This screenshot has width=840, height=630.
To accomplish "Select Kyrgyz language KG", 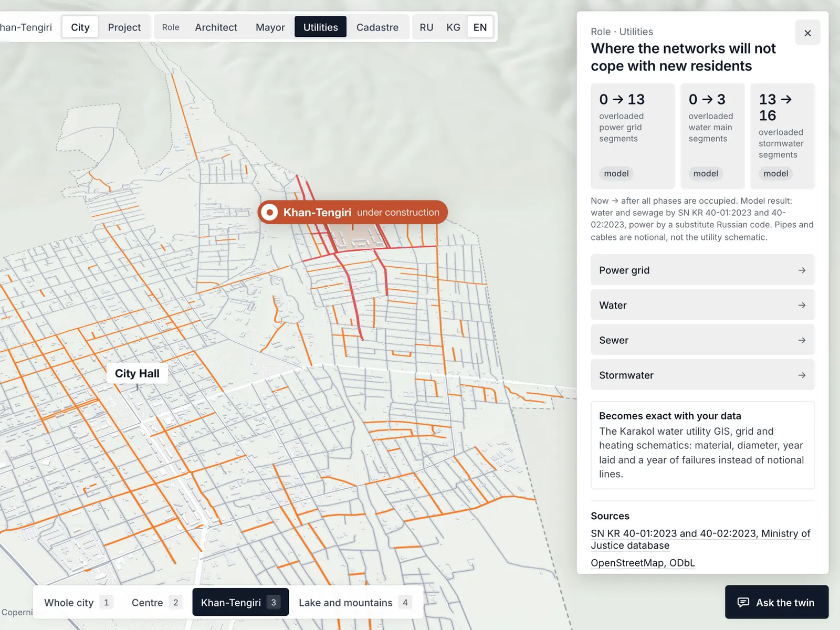I will [453, 27].
